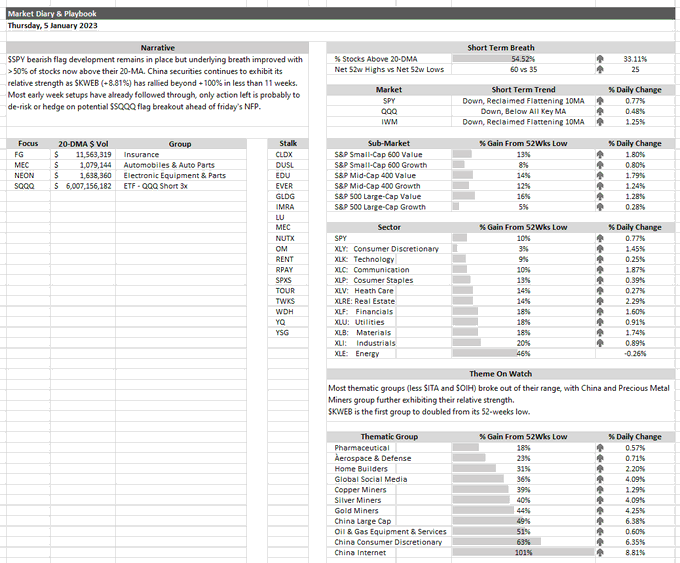The image size is (680, 563).
Task: Select the Sector header cell
Action: [389, 227]
